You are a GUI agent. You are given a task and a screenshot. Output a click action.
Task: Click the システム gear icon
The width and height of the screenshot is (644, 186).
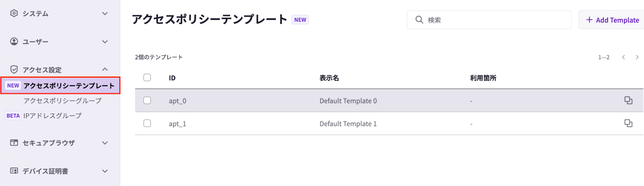tap(14, 13)
